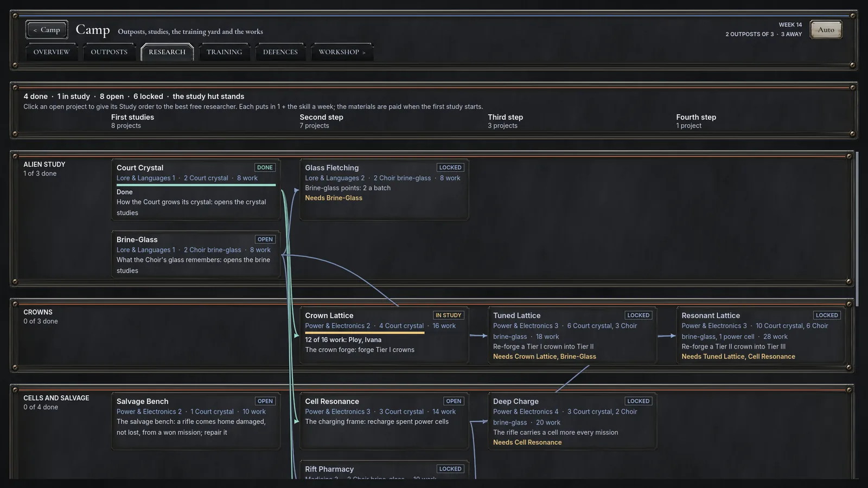Click '7 projects' under Second step

[314, 126]
